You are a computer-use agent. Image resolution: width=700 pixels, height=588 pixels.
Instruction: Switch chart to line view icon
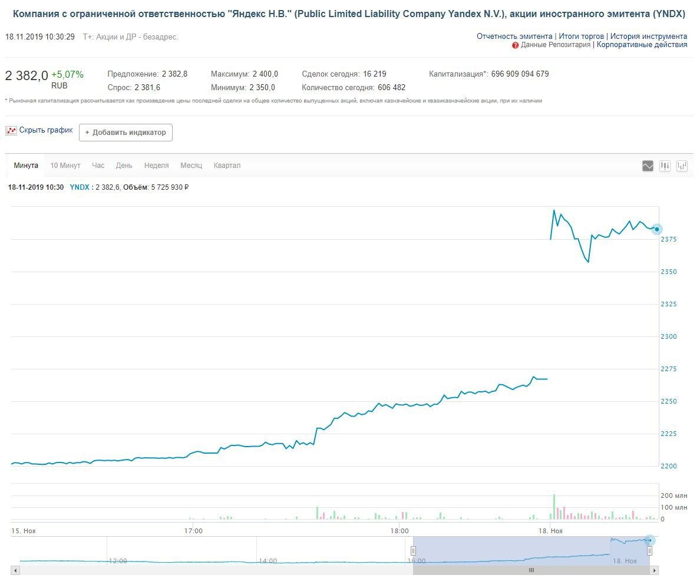648,166
